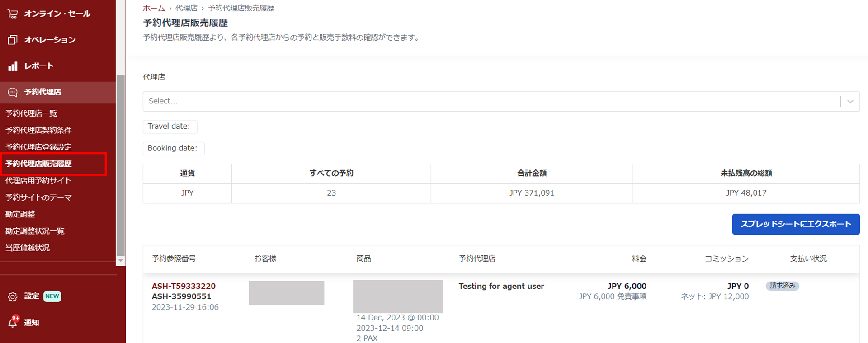Select 予約代理店契約条件 menu item
This screenshot has height=343, width=868.
[38, 130]
